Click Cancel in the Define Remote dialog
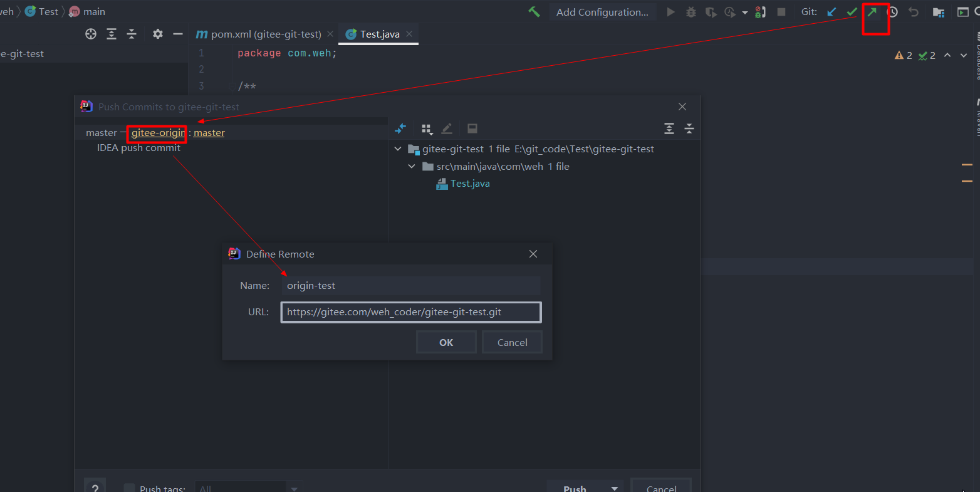Image resolution: width=980 pixels, height=492 pixels. 512,342
